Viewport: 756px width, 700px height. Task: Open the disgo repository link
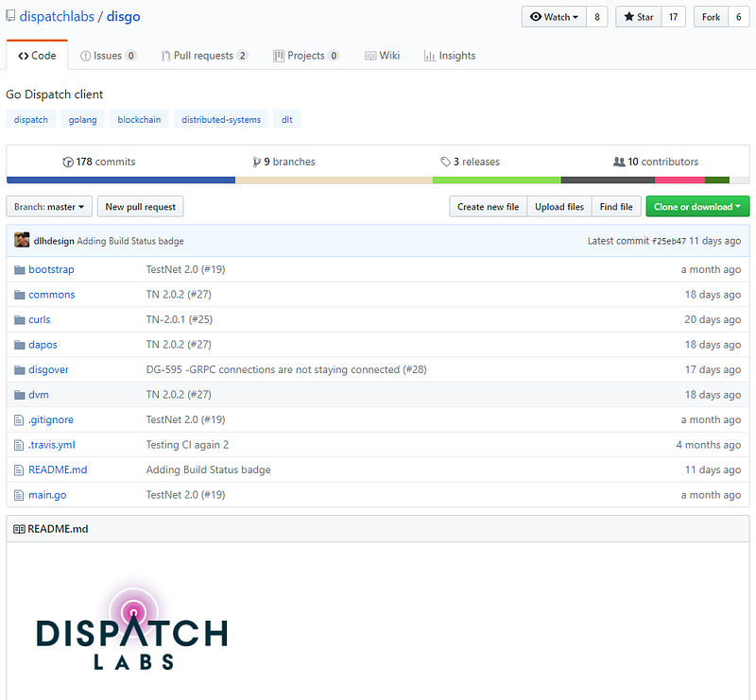pyautogui.click(x=124, y=16)
